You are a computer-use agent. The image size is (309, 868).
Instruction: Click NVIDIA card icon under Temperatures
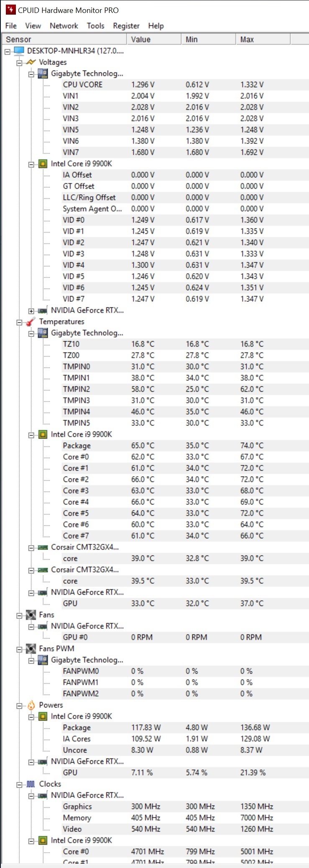tap(43, 592)
